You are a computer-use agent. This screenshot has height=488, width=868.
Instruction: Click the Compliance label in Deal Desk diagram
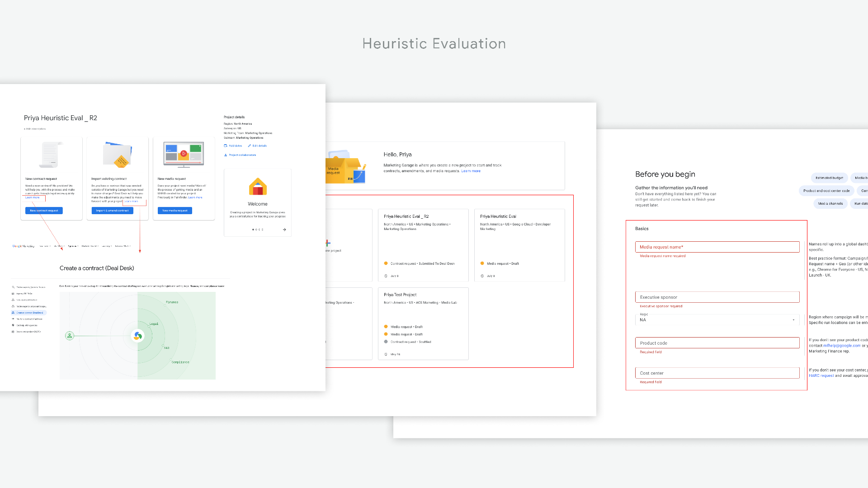180,362
